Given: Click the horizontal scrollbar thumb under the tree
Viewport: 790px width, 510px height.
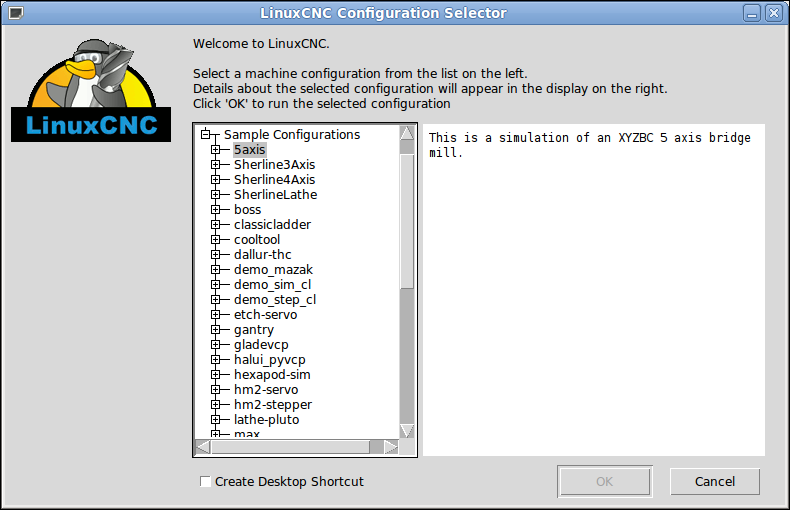Looking at the screenshot, I should [x=291, y=446].
